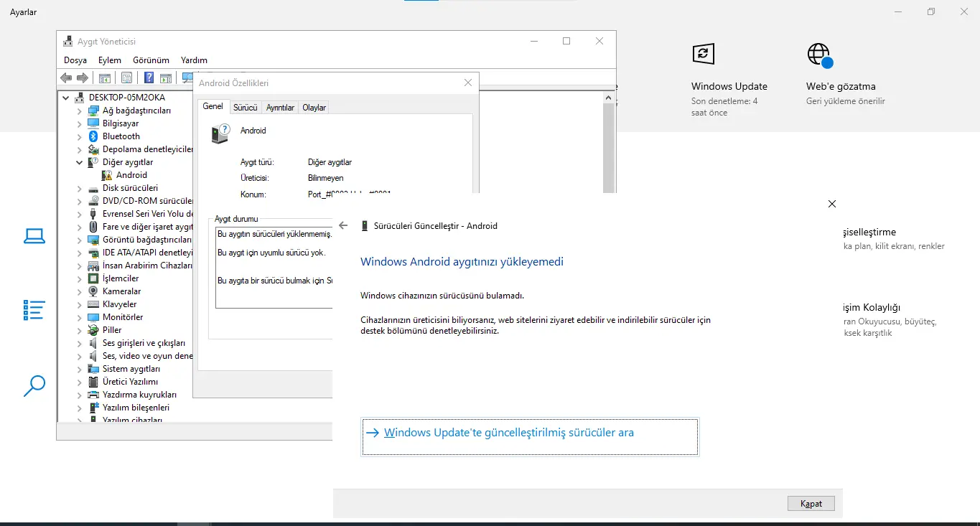Click the Android warning device icon in tree

pyautogui.click(x=107, y=175)
